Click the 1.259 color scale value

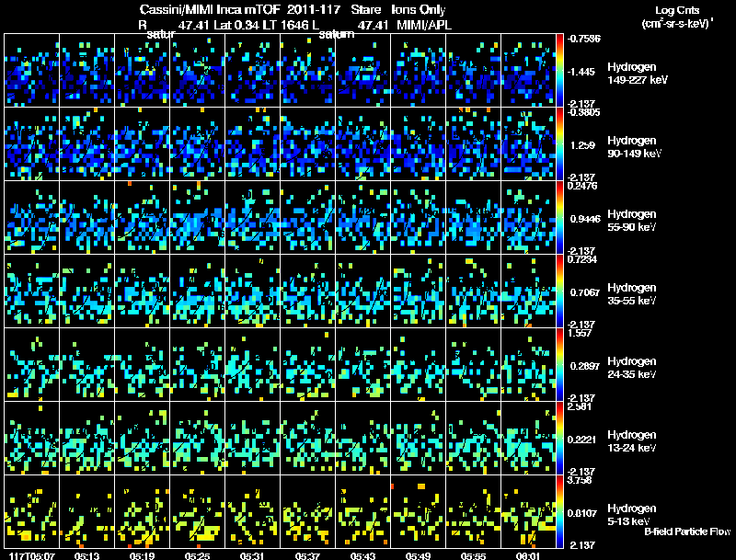582,145
